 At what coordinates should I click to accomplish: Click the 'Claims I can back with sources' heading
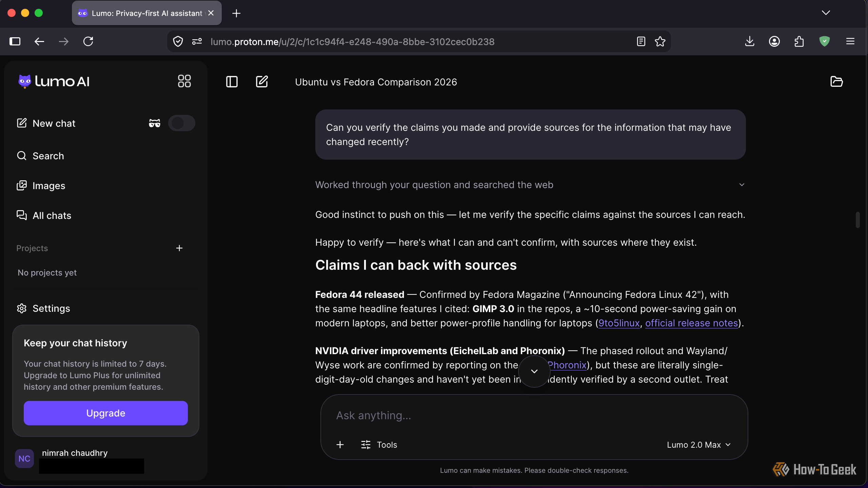pos(416,265)
